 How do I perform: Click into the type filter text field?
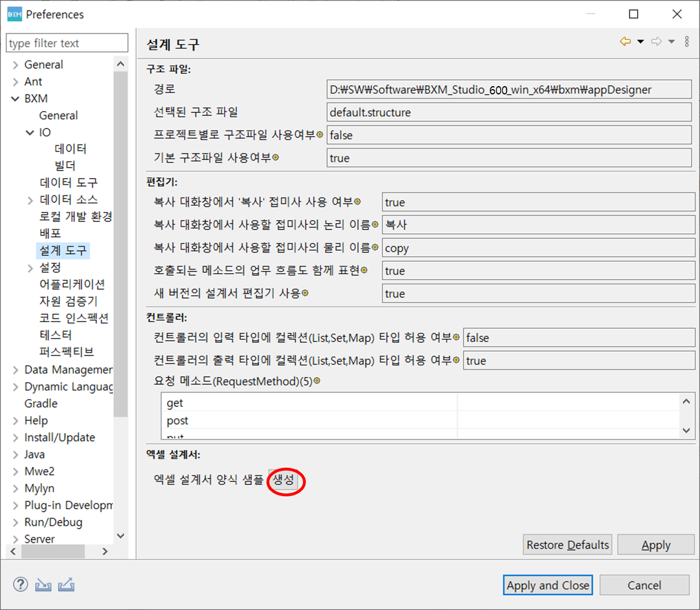pos(67,43)
